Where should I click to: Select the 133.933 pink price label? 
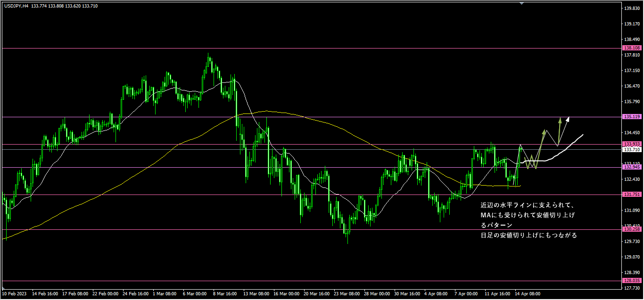pyautogui.click(x=631, y=144)
